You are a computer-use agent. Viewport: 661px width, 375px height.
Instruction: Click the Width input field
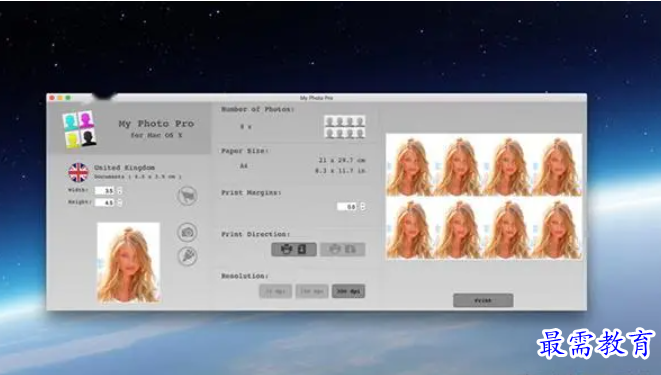pyautogui.click(x=105, y=191)
